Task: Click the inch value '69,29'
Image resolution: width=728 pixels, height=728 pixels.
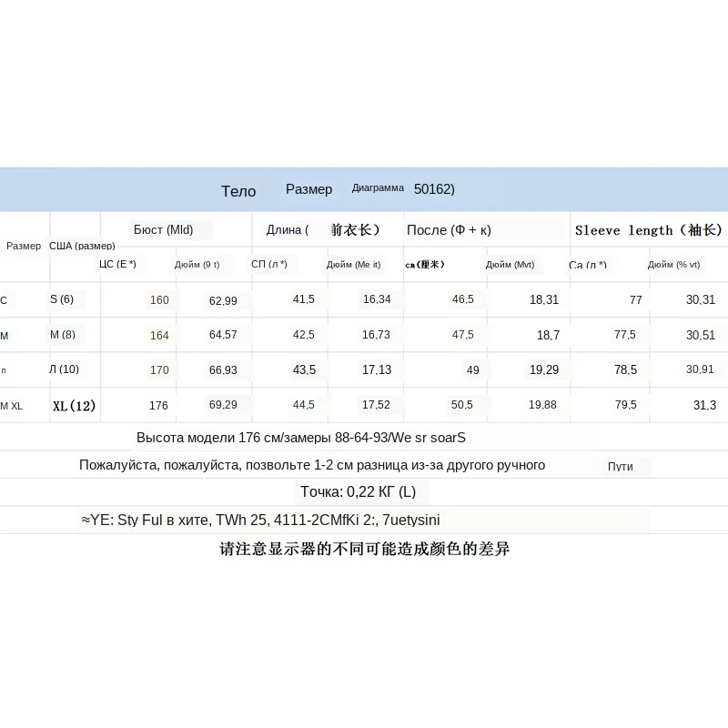Action: tap(223, 405)
